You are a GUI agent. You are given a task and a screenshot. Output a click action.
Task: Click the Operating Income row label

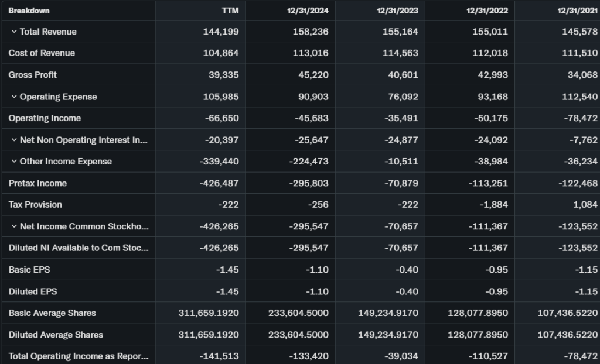[45, 118]
